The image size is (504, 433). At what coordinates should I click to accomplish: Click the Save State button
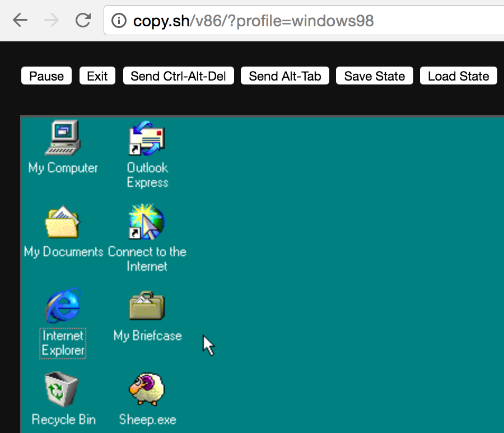coord(375,76)
